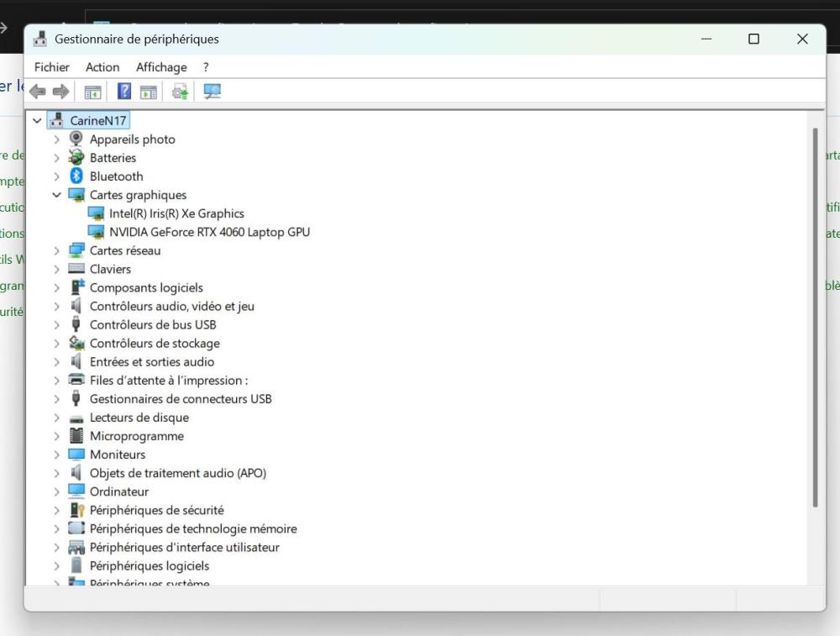
Task: Select the Lecteurs de disque label
Action: (x=139, y=418)
